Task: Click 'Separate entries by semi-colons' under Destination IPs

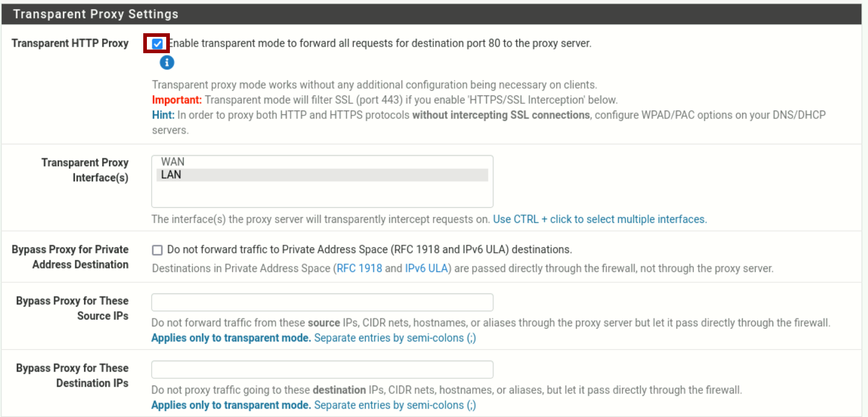Action: coord(395,405)
